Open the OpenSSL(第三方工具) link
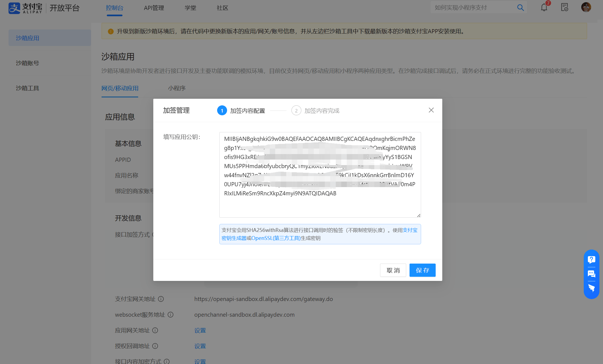 276,238
